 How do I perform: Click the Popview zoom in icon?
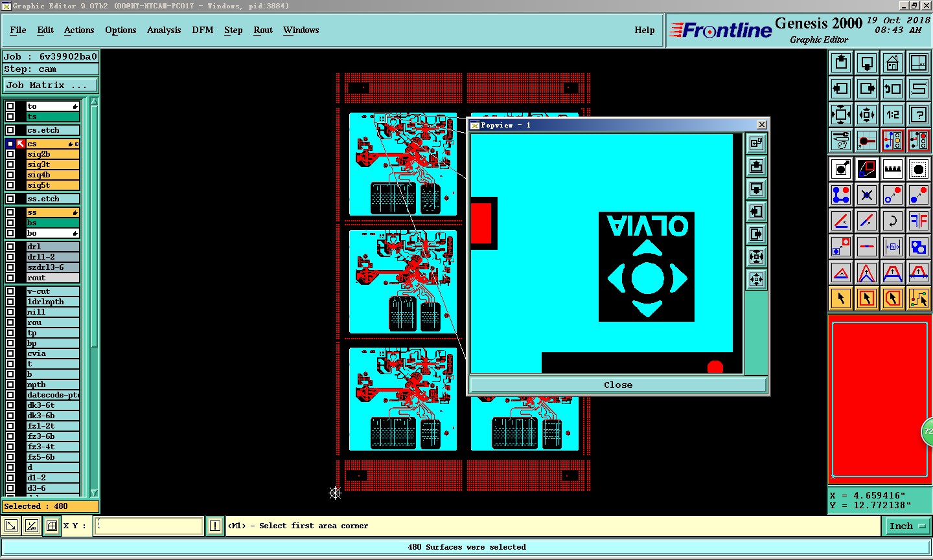click(756, 257)
